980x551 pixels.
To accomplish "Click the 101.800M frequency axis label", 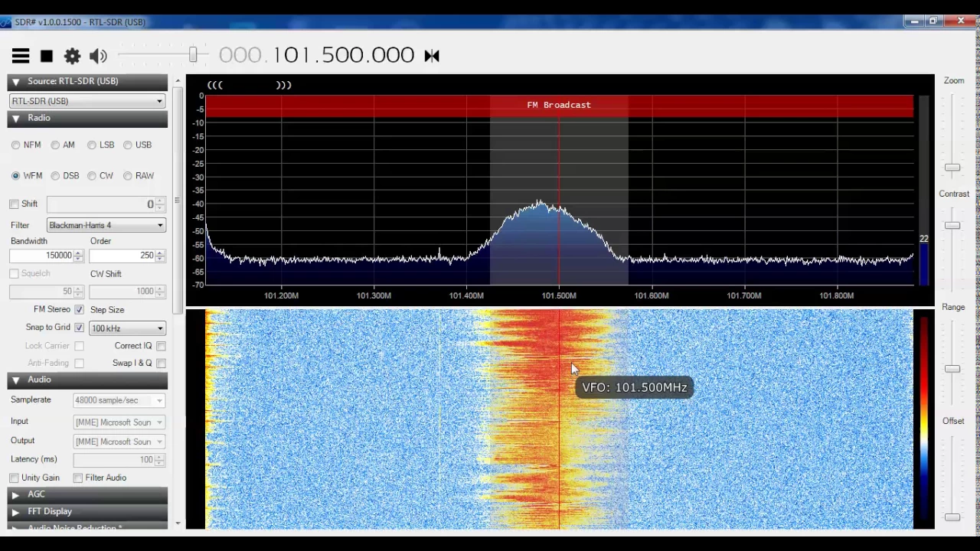I will [x=836, y=295].
